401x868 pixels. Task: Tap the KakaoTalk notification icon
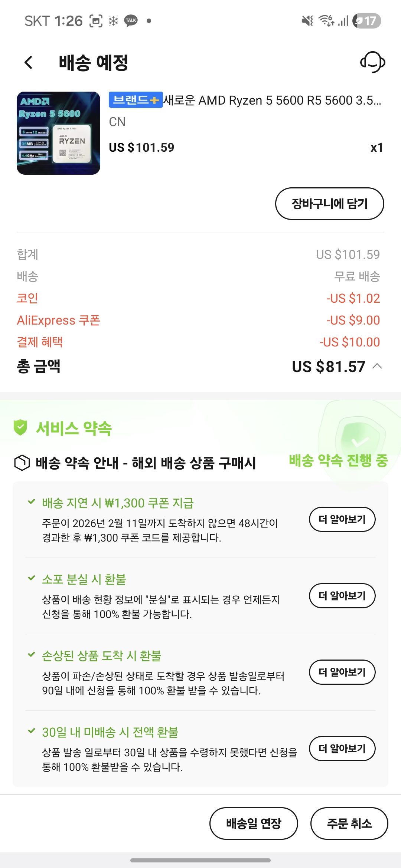131,21
